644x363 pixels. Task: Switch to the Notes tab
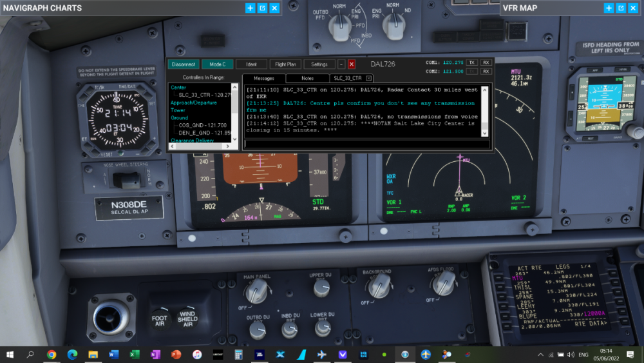coord(307,78)
